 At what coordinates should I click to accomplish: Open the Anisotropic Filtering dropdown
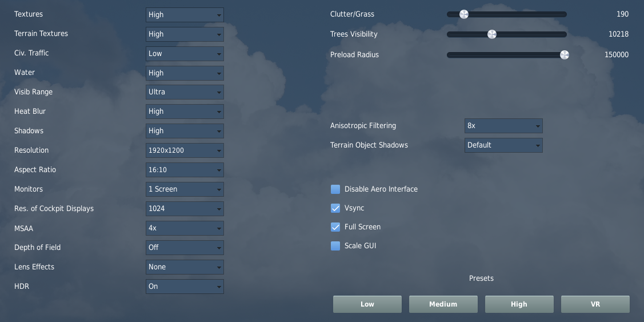pyautogui.click(x=503, y=126)
